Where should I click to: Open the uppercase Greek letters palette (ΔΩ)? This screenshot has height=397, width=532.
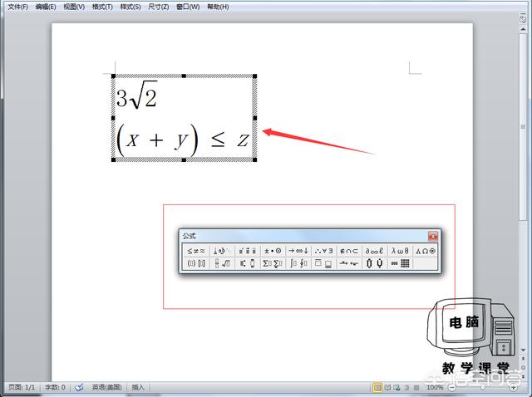425,250
